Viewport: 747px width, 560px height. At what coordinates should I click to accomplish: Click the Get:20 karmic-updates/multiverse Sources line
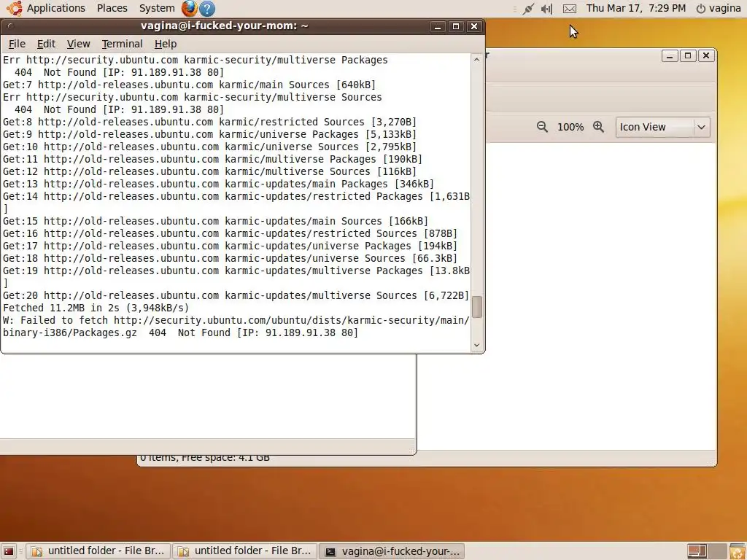(x=236, y=295)
